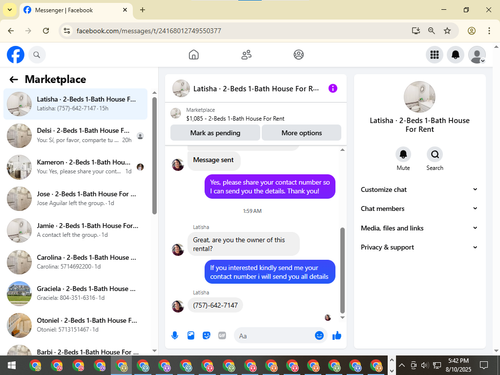Click the install app icon in address bar
The width and height of the screenshot is (500, 375).
tap(415, 31)
